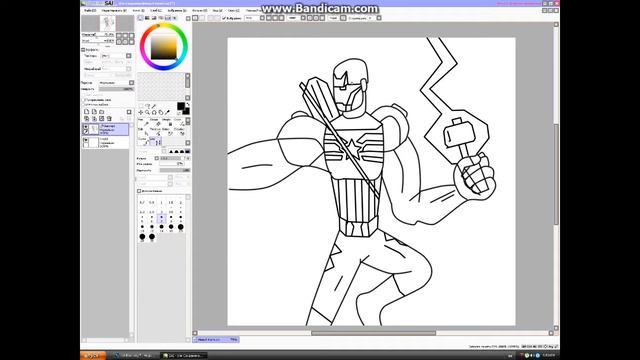Toggle the swatches panel icon

click(168, 18)
